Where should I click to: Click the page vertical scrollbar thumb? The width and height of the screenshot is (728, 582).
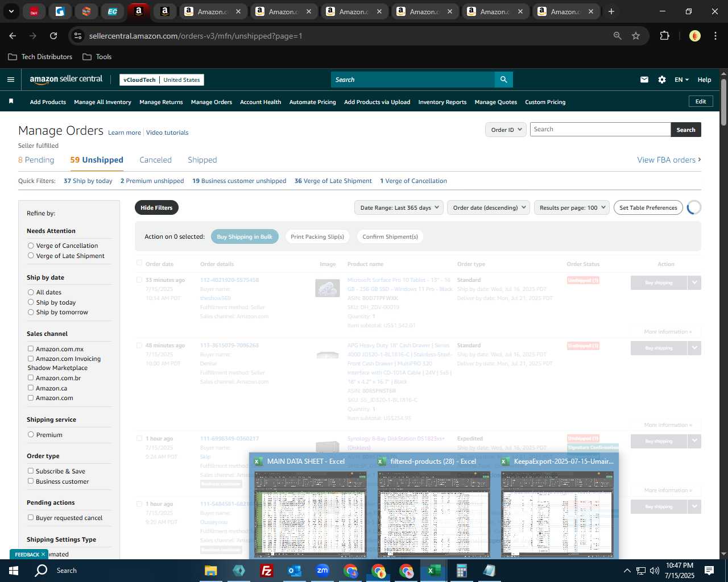pos(723,101)
